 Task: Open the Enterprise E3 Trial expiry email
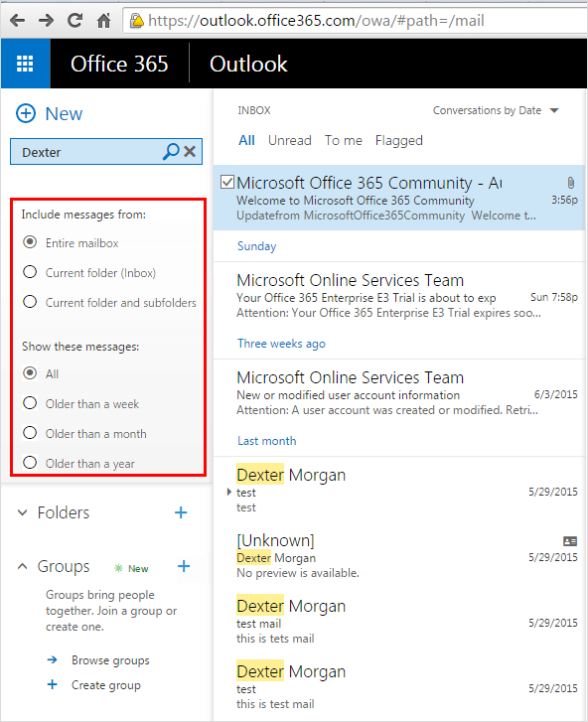398,296
